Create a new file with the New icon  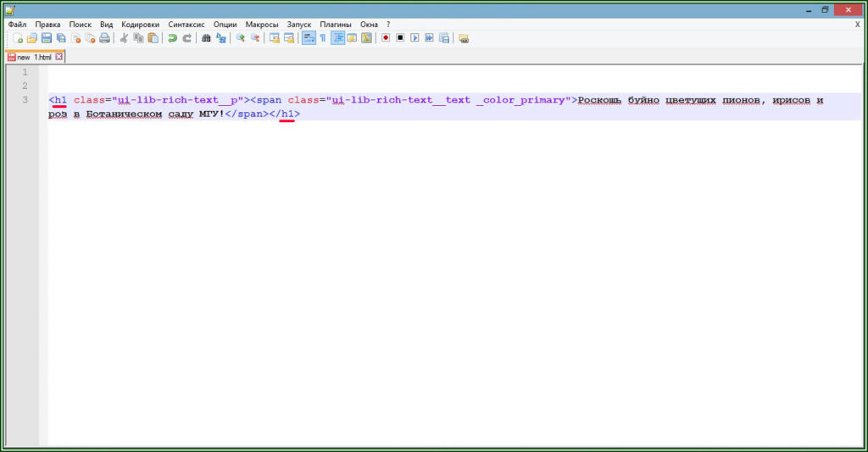pos(18,38)
